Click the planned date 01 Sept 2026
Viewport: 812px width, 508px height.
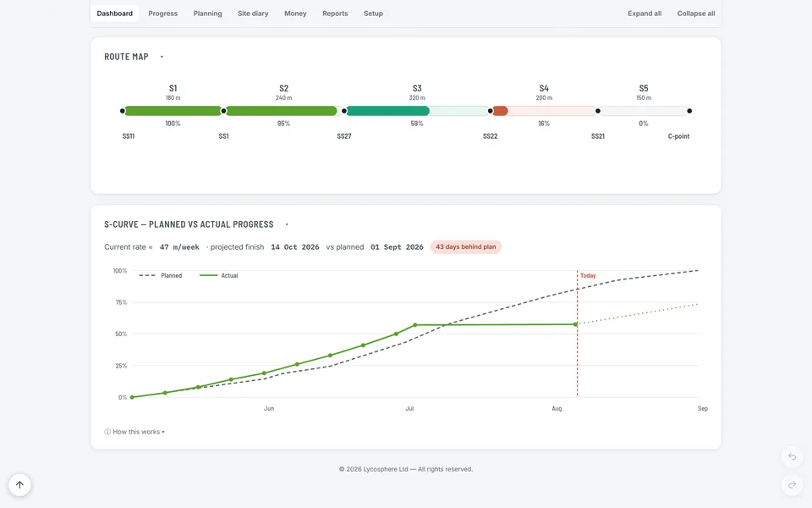pos(397,247)
